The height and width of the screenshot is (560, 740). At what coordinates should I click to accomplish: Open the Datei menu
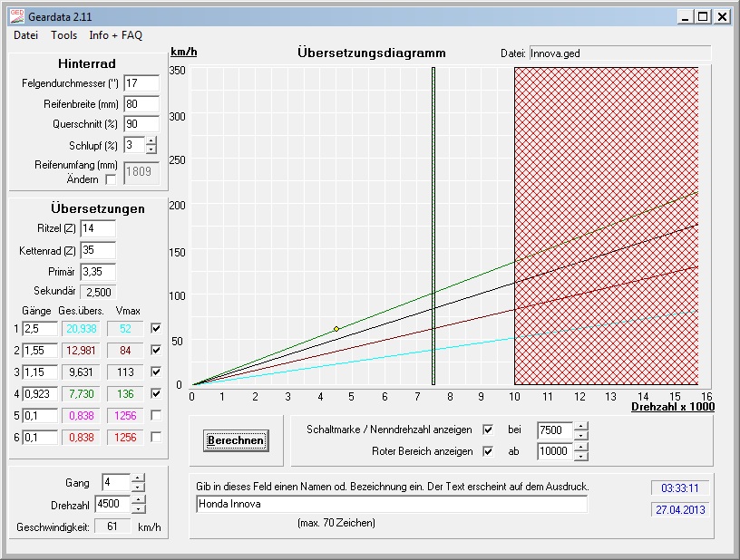(x=25, y=35)
